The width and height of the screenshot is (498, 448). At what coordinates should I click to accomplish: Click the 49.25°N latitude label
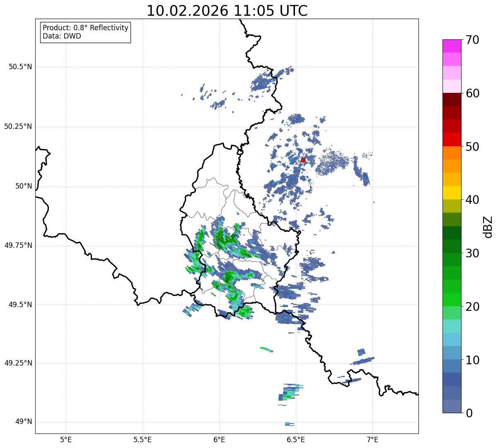click(x=18, y=363)
